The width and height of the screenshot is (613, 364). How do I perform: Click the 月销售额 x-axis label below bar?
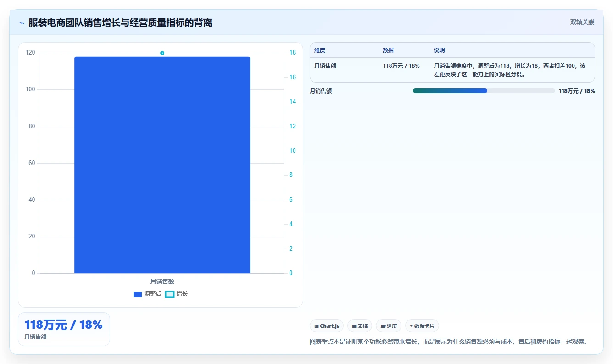pos(162,281)
